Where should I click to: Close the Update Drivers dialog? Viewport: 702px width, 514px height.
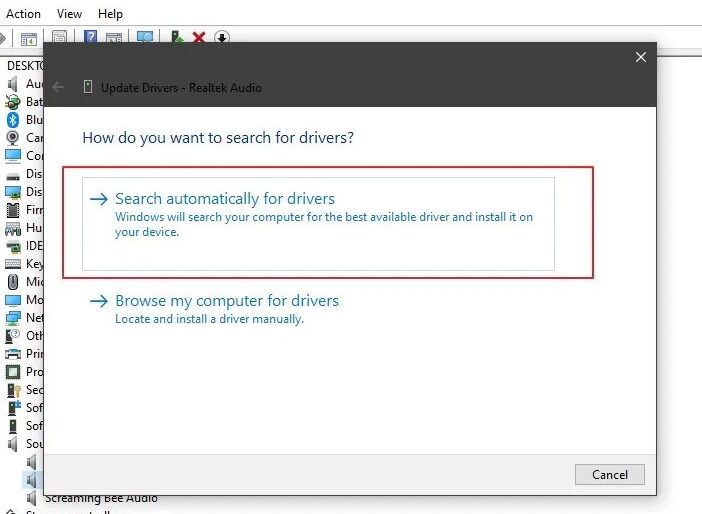[641, 57]
